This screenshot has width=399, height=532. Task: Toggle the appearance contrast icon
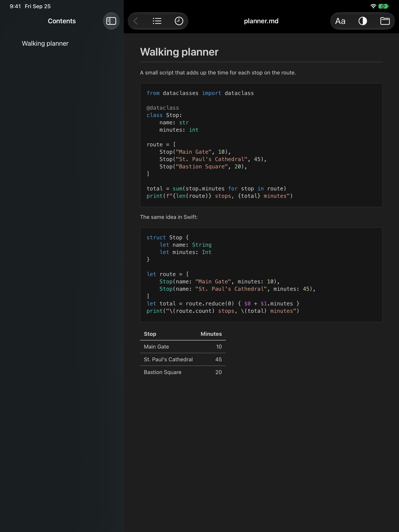tap(363, 21)
